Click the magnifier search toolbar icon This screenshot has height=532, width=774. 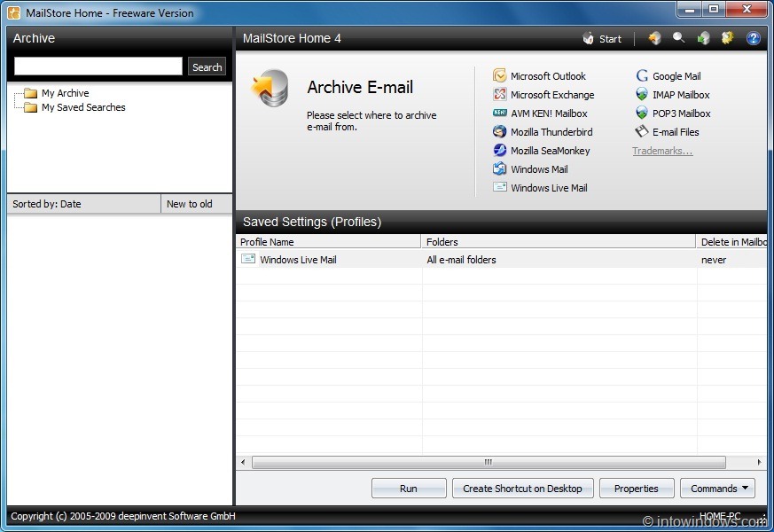pos(679,38)
